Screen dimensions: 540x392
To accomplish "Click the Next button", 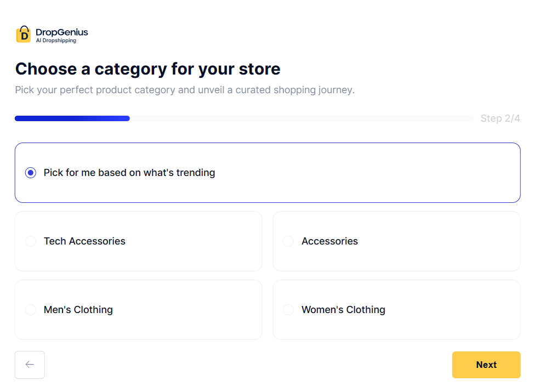I will tap(486, 365).
